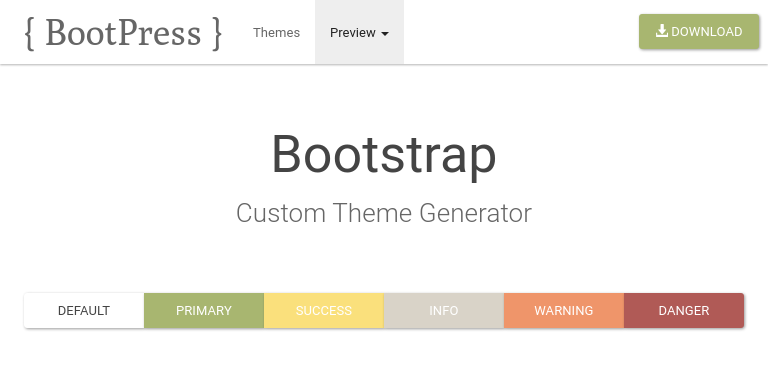Select the Default button
Viewport: 768px width, 384px height.
pos(84,311)
